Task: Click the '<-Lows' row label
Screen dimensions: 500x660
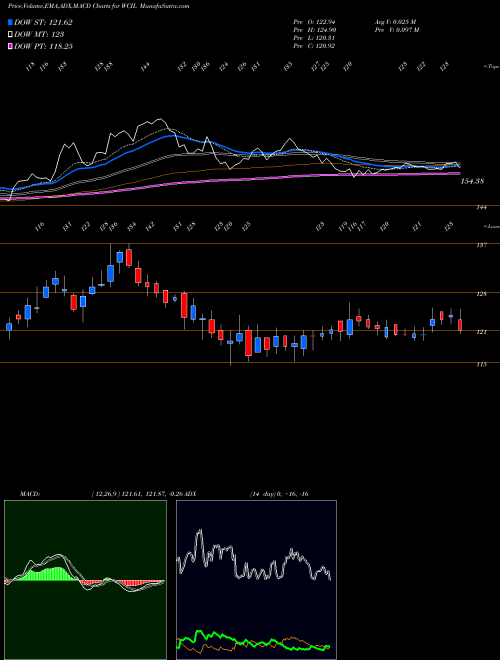Action: pyautogui.click(x=492, y=226)
